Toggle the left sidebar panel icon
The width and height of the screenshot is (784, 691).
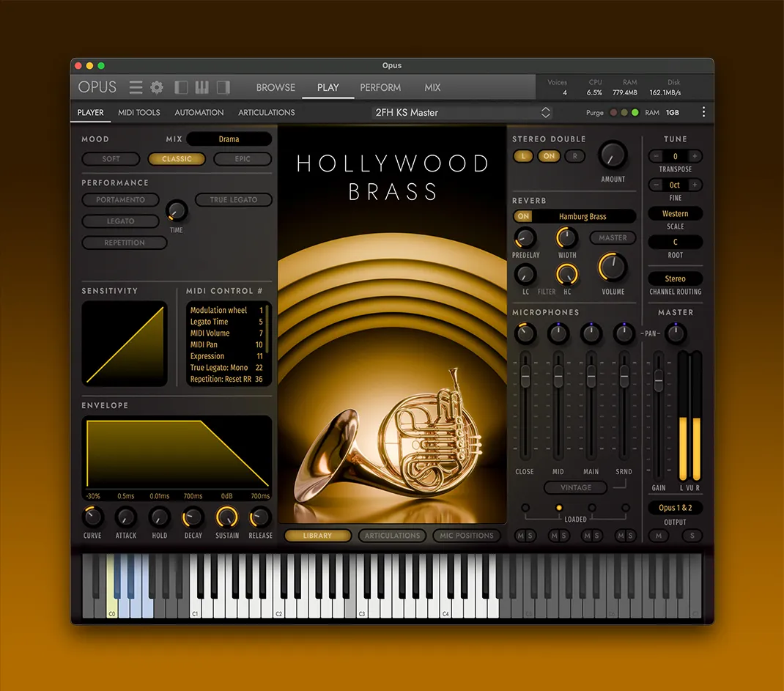[x=181, y=87]
